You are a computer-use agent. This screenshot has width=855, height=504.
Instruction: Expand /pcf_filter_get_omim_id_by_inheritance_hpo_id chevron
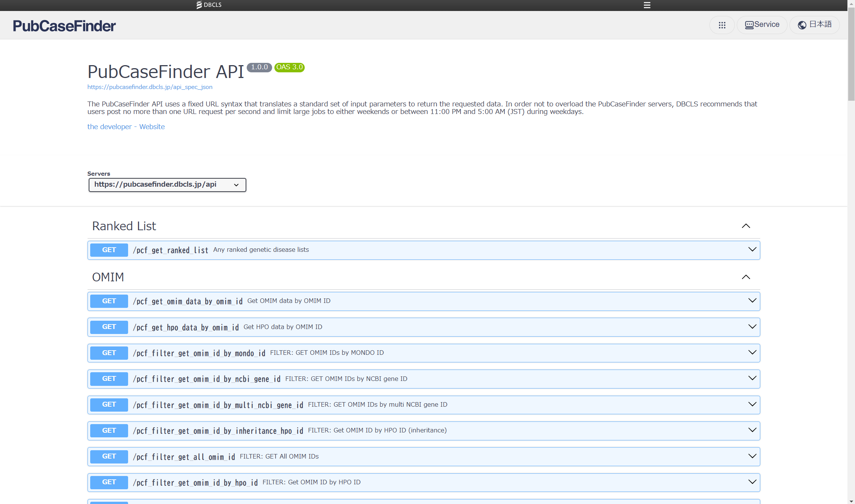[752, 430]
